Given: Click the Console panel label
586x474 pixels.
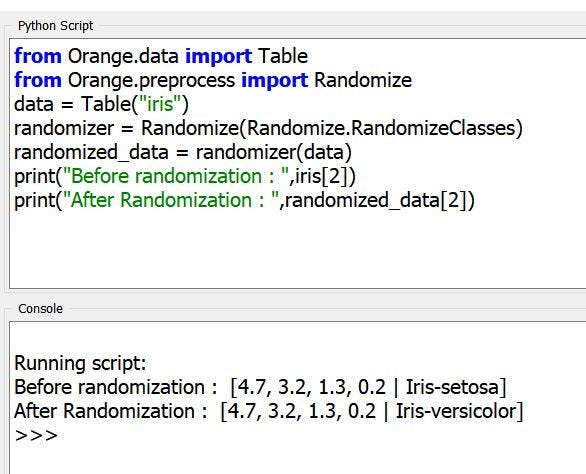Looking at the screenshot, I should point(40,309).
